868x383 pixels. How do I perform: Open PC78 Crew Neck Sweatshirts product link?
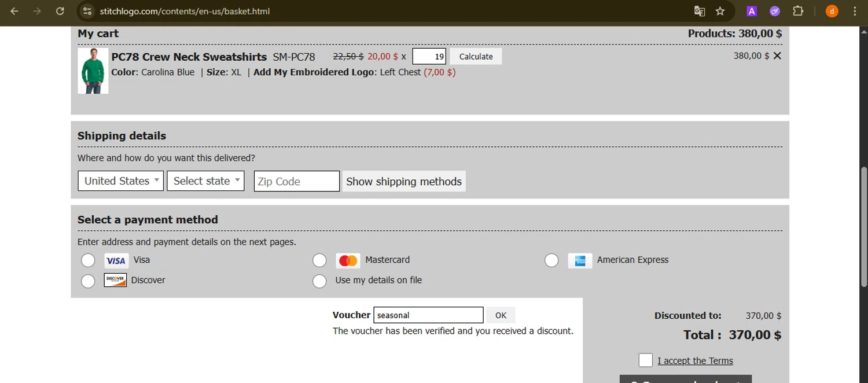[189, 57]
